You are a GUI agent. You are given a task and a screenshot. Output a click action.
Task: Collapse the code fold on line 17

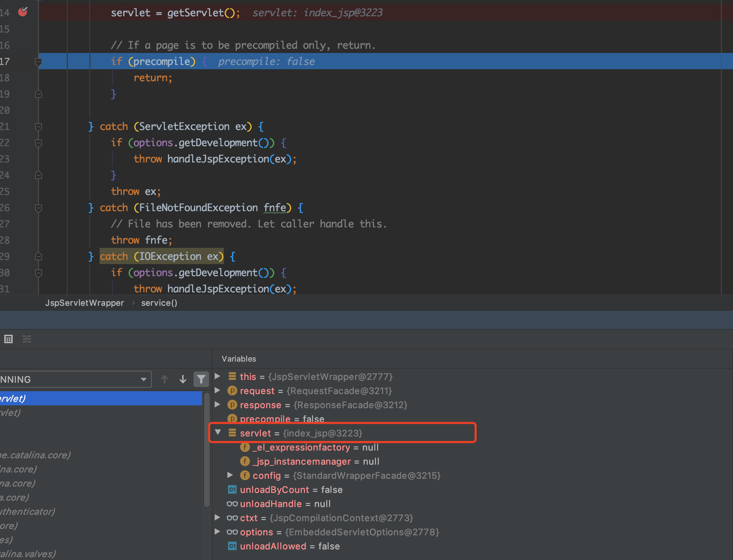38,61
